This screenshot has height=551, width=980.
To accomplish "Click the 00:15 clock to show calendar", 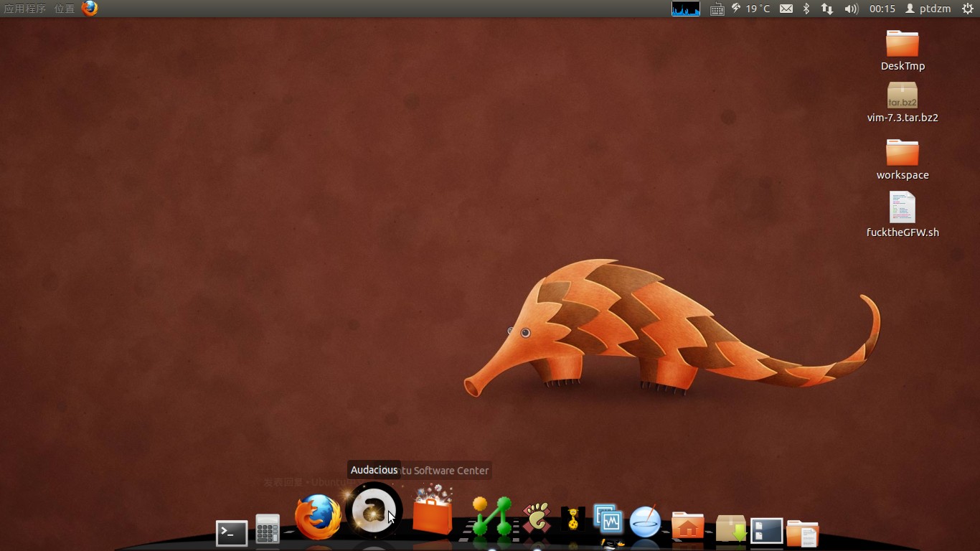I will pos(882,9).
